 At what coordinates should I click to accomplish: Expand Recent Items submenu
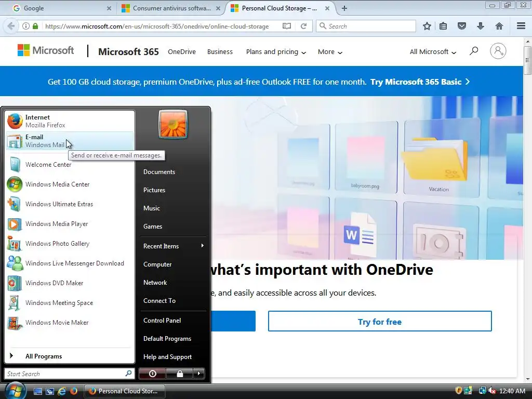(174, 246)
